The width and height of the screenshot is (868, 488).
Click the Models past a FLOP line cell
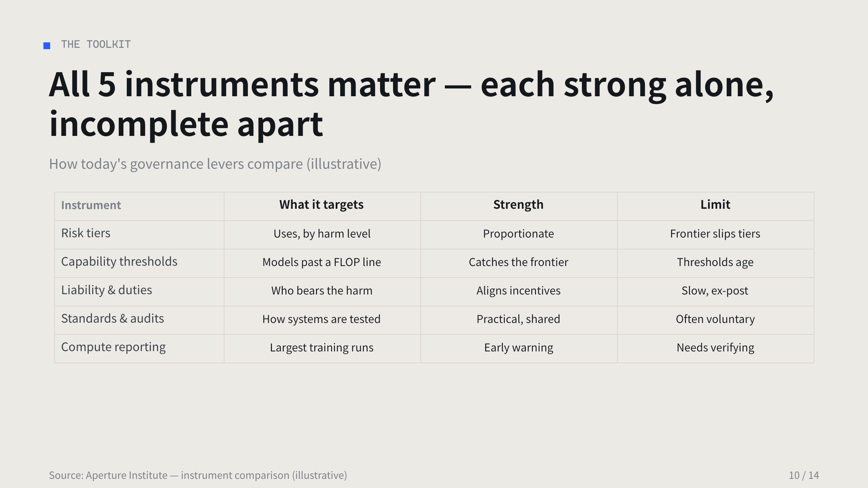[x=322, y=262]
